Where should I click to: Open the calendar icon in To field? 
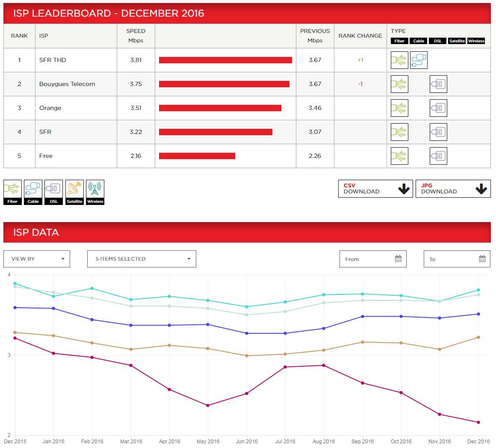point(482,259)
